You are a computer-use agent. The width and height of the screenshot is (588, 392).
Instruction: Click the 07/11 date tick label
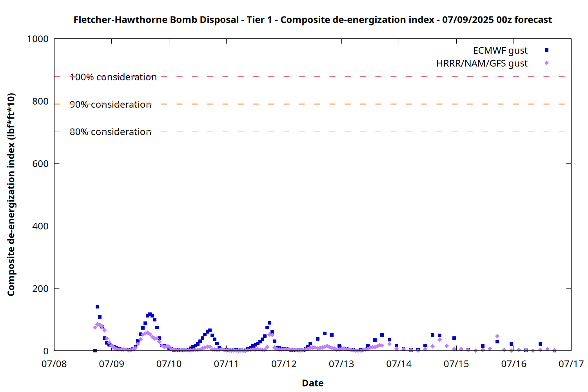227,364
